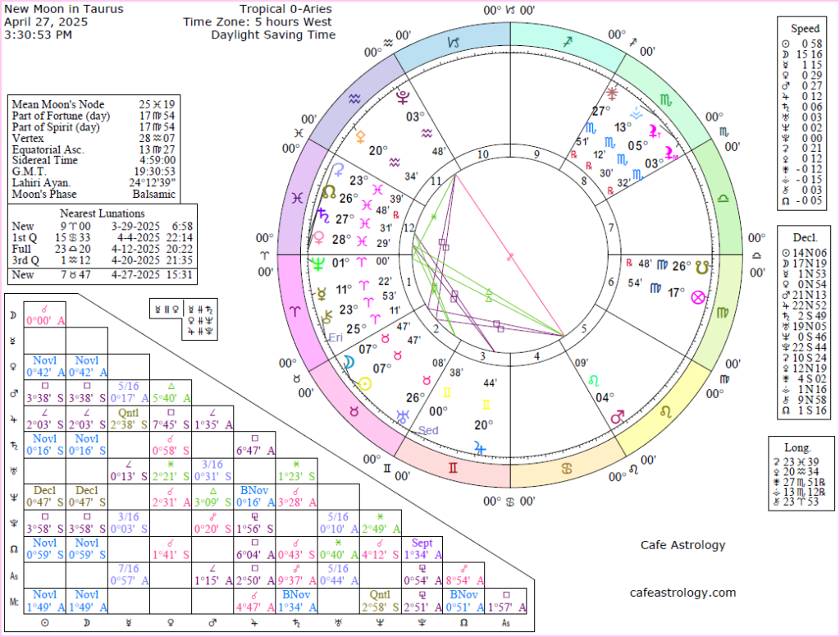Select the Sun glyph in Taurus

coord(365,383)
